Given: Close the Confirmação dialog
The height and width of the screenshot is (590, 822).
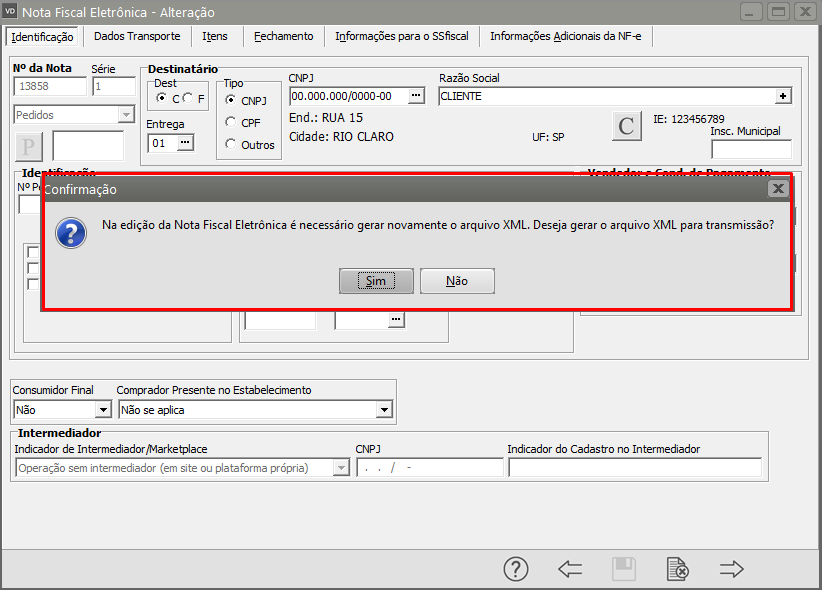Looking at the screenshot, I should (777, 188).
